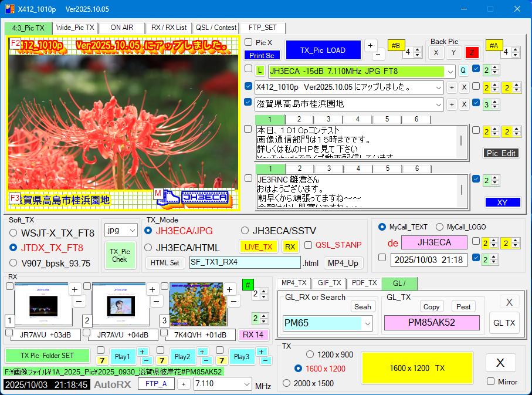The width and height of the screenshot is (532, 395).
Task: Click the red Z Back Pic button
Action: click(472, 52)
